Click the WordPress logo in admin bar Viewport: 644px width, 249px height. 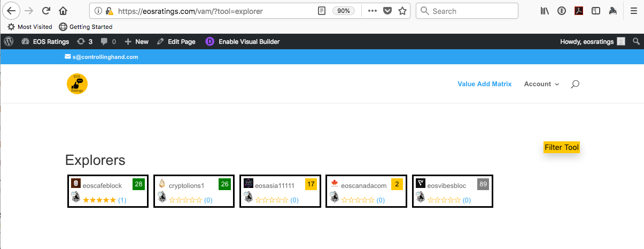[x=9, y=41]
